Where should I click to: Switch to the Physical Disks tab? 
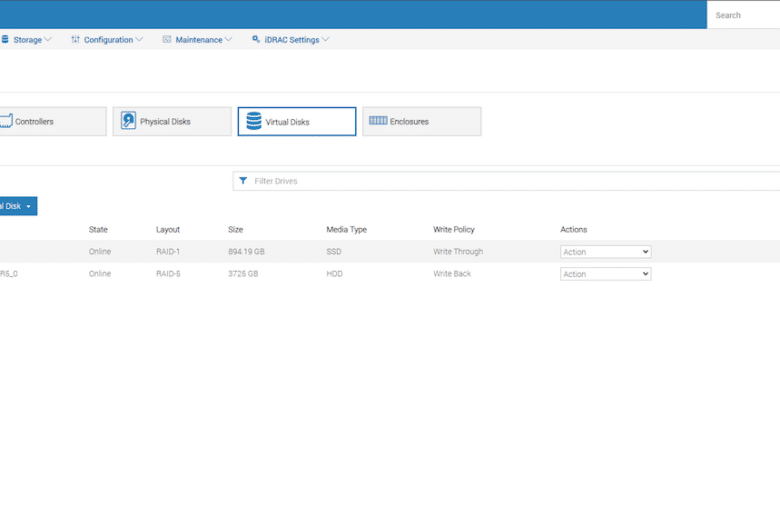pyautogui.click(x=172, y=121)
